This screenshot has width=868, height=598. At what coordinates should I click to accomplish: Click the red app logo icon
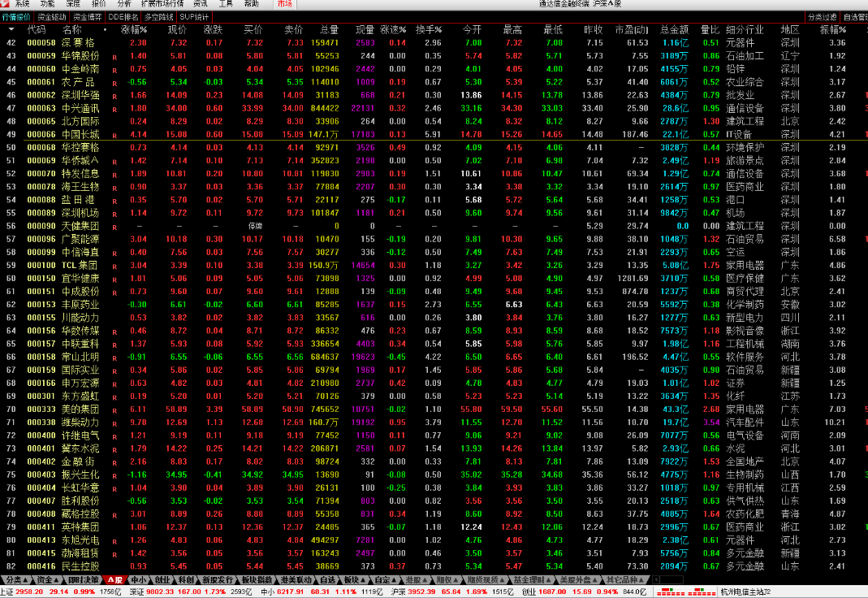(x=4, y=3)
